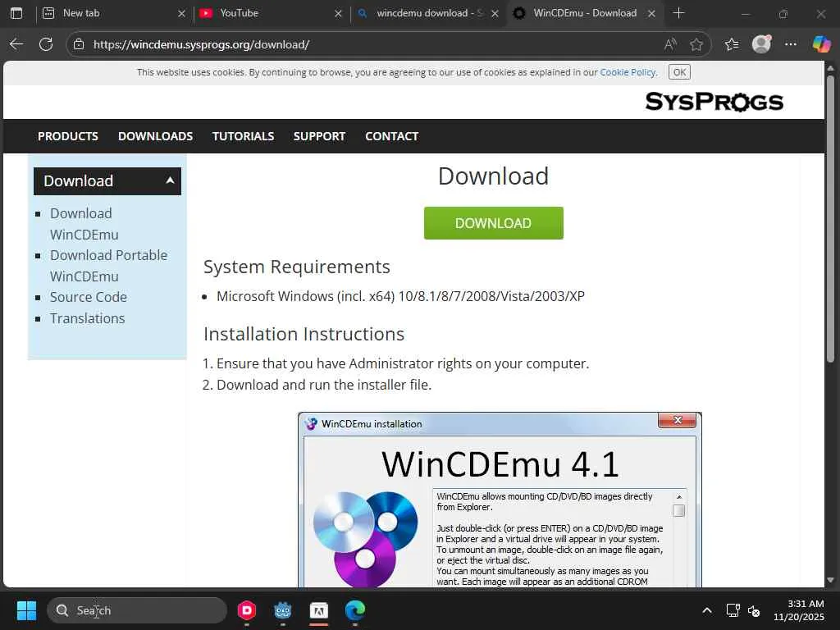This screenshot has height=630, width=840.
Task: Open a new tab with plus icon
Action: click(x=678, y=13)
